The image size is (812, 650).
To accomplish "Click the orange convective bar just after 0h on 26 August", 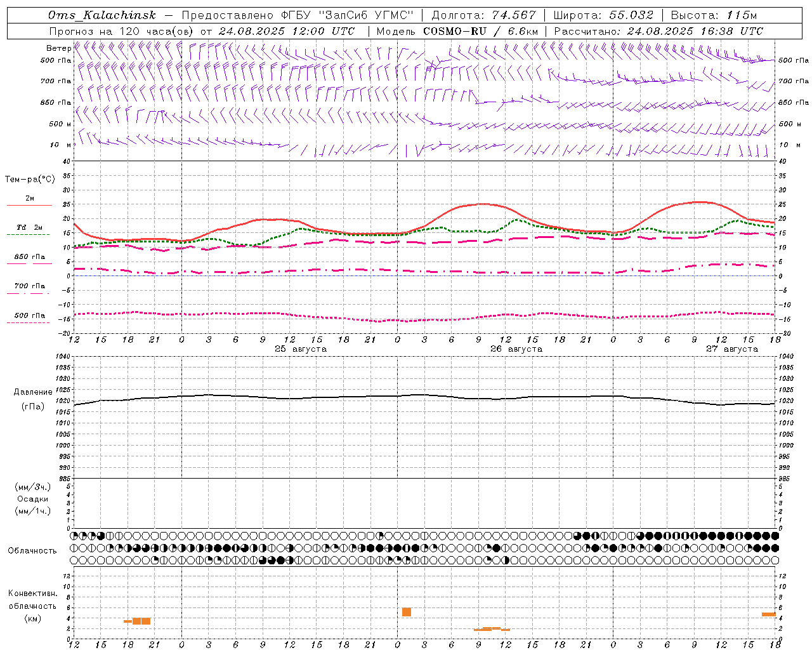I will click(x=407, y=612).
